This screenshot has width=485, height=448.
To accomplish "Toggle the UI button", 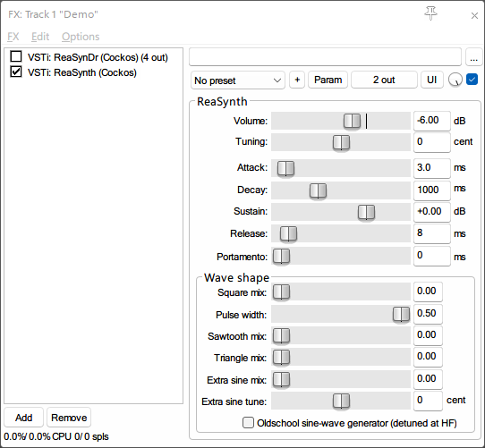I will tap(432, 80).
